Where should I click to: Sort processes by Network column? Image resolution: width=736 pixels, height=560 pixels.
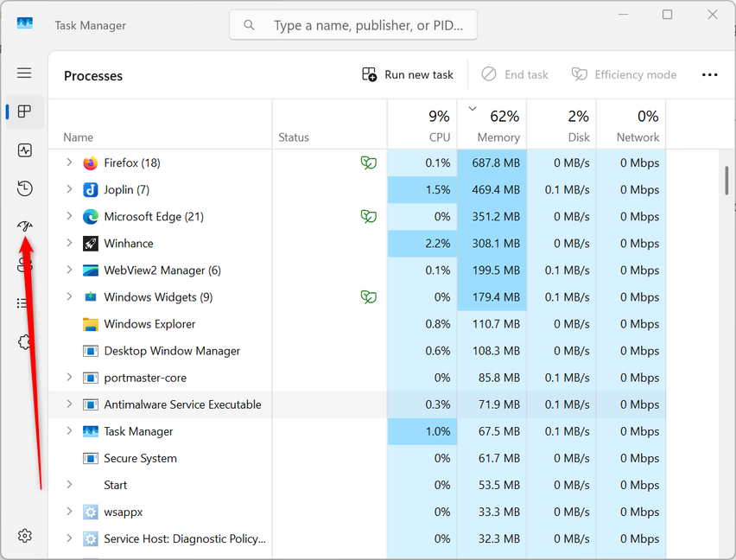click(x=631, y=124)
